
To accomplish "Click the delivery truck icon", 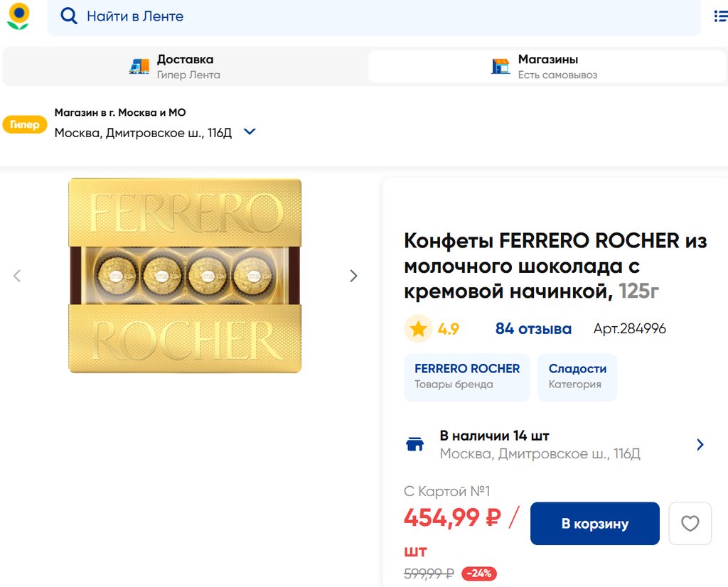I will [139, 67].
